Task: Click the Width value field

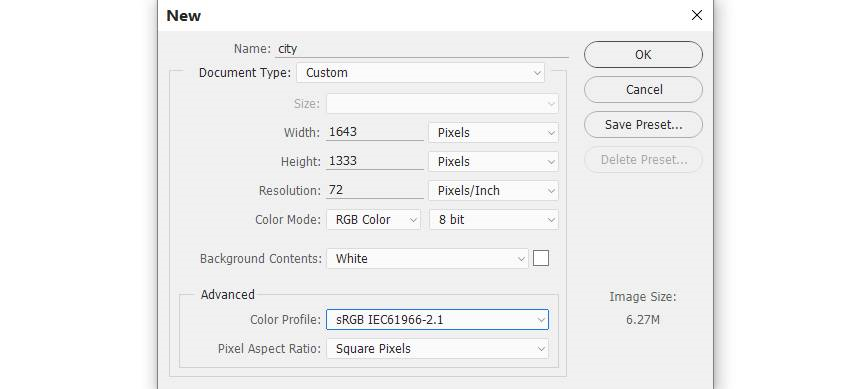Action: point(375,132)
